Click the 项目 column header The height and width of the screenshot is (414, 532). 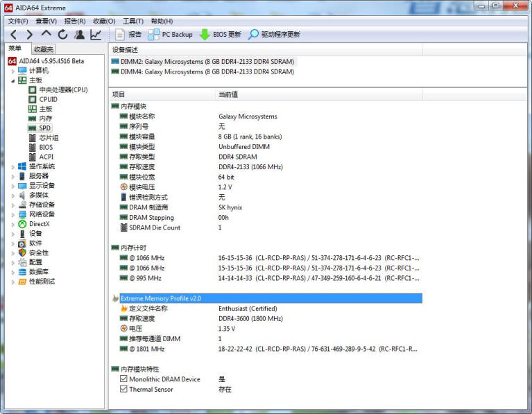pyautogui.click(x=162, y=95)
